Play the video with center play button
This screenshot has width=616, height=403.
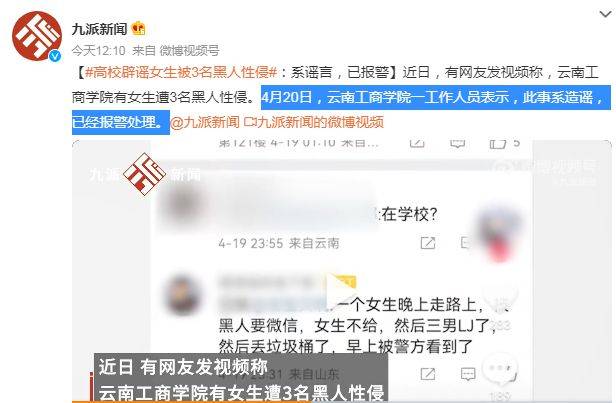click(341, 290)
